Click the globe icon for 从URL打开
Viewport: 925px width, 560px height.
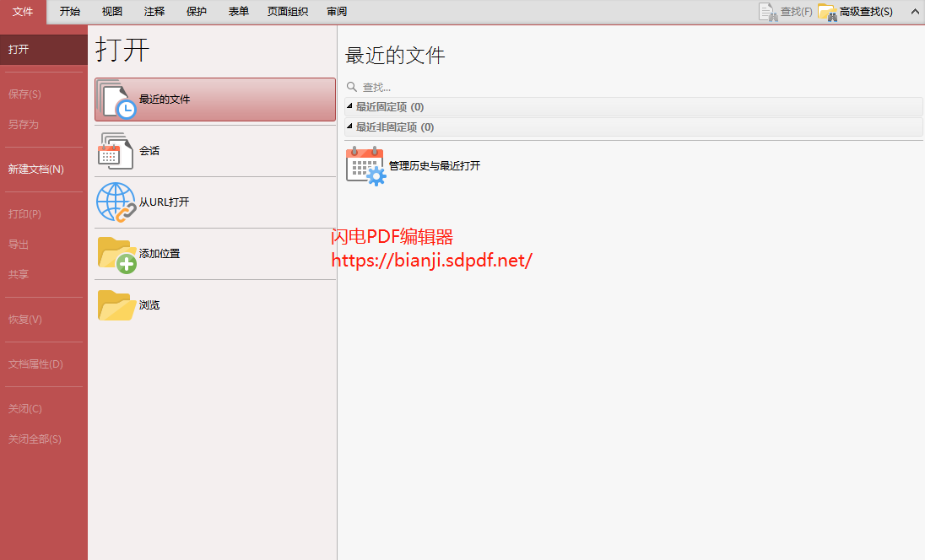[x=116, y=202]
